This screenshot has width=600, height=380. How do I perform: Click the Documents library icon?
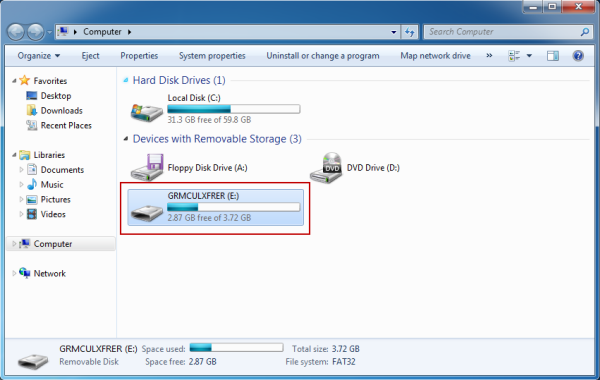[x=32, y=169]
